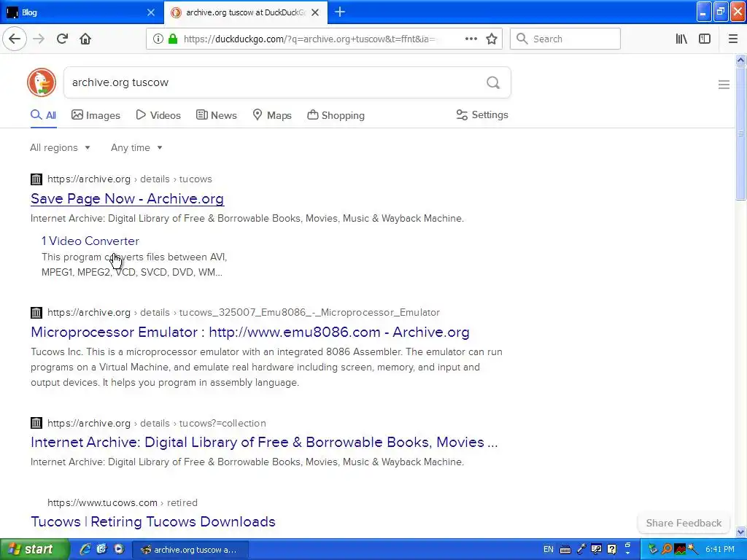
Task: Open the Firefox hamburger menu
Action: (732, 39)
